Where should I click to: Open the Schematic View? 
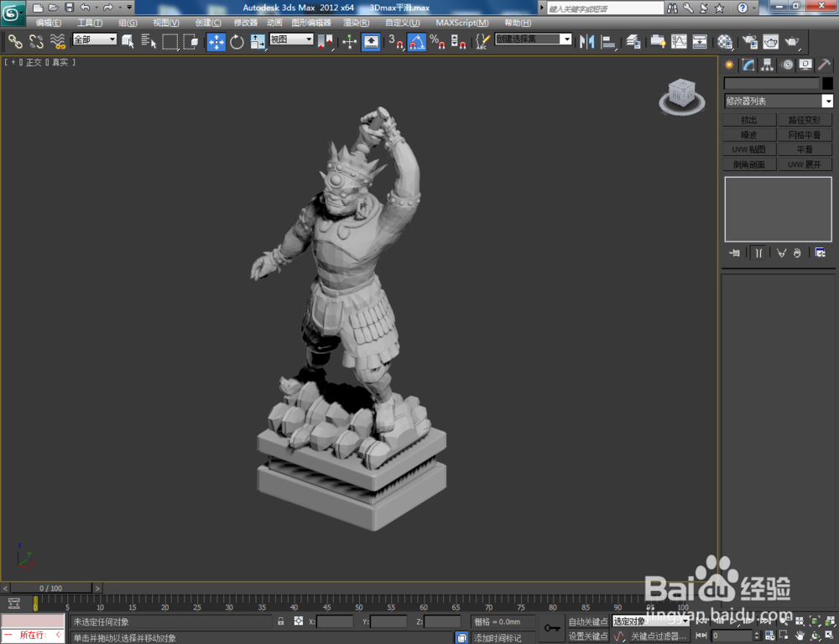pyautogui.click(x=700, y=42)
